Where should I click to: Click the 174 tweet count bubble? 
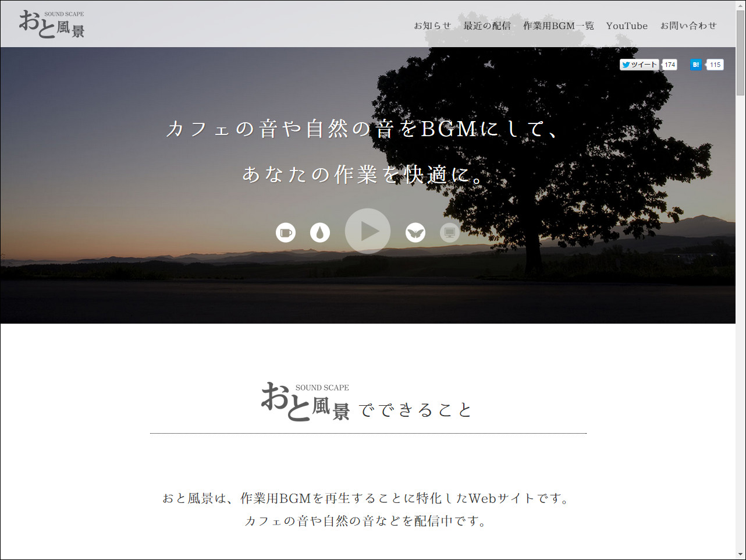669,65
